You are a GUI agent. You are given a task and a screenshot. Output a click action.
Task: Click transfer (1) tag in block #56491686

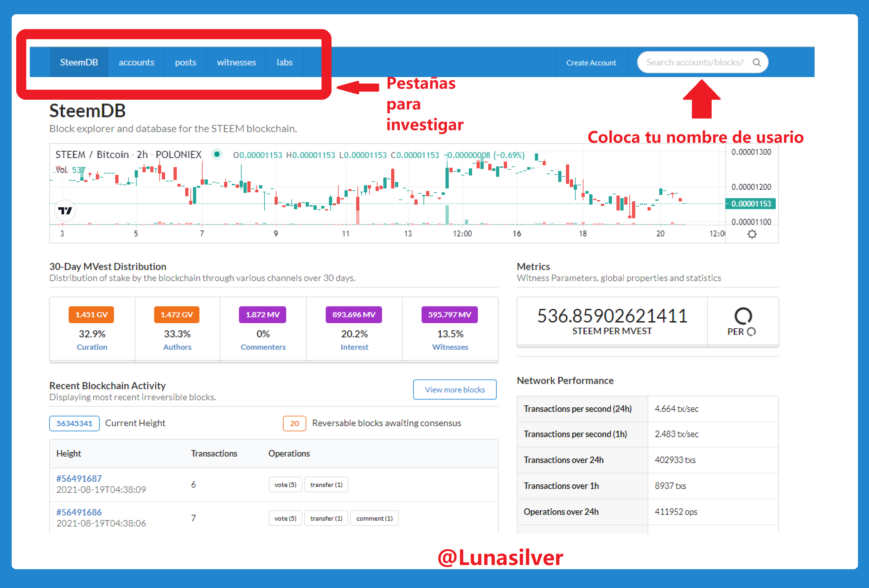click(x=326, y=518)
